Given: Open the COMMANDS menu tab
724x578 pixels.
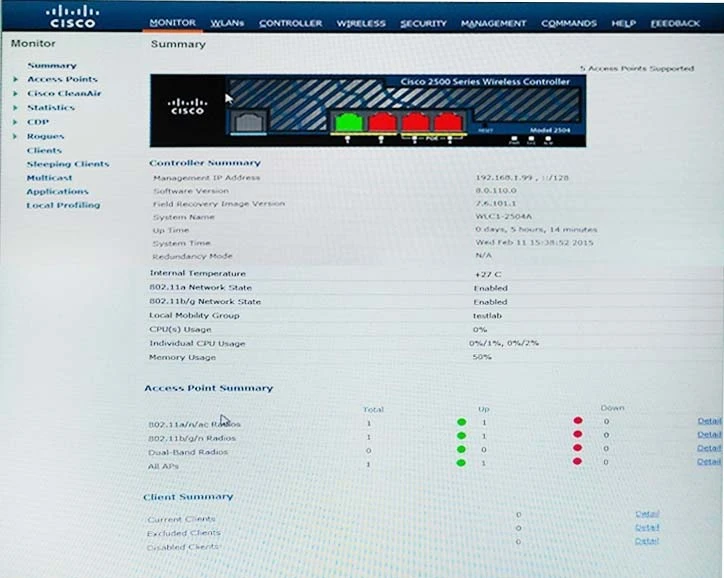Looking at the screenshot, I should [x=568, y=23].
